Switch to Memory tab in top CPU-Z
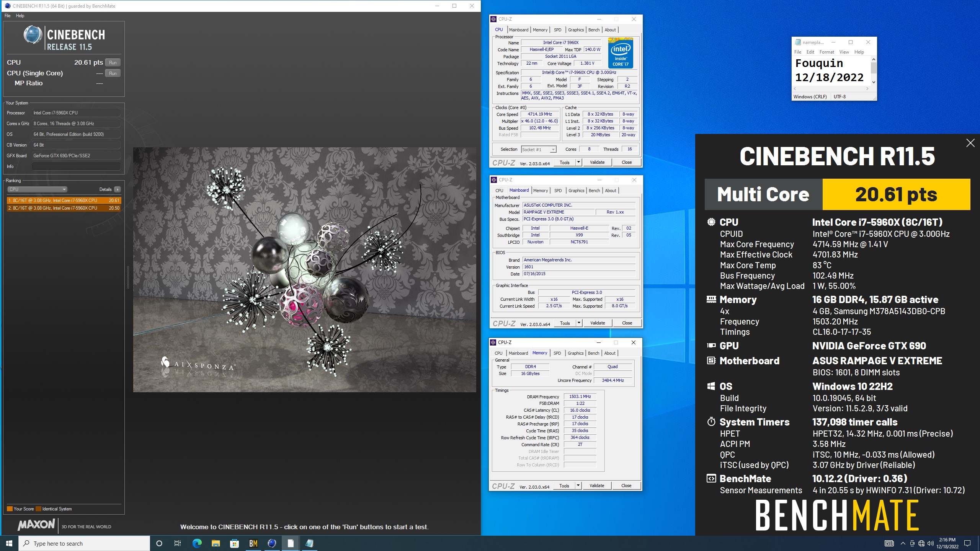 540,30
